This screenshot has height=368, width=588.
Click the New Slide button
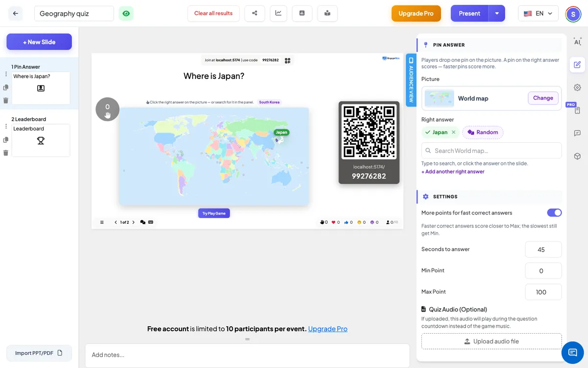(39, 42)
